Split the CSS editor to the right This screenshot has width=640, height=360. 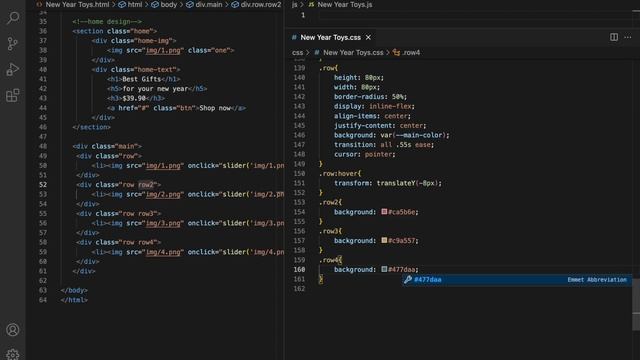coord(614,37)
